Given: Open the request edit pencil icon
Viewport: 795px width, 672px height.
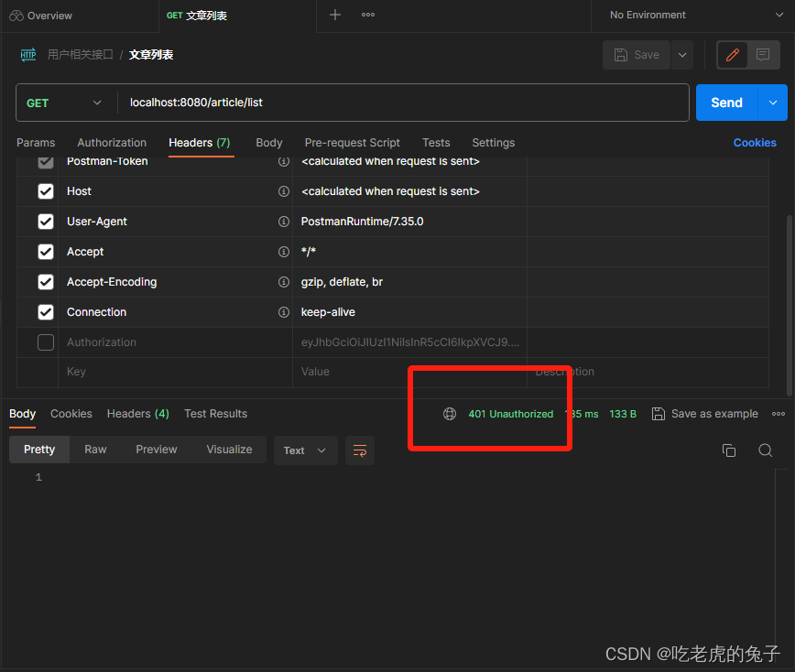Looking at the screenshot, I should click(732, 55).
